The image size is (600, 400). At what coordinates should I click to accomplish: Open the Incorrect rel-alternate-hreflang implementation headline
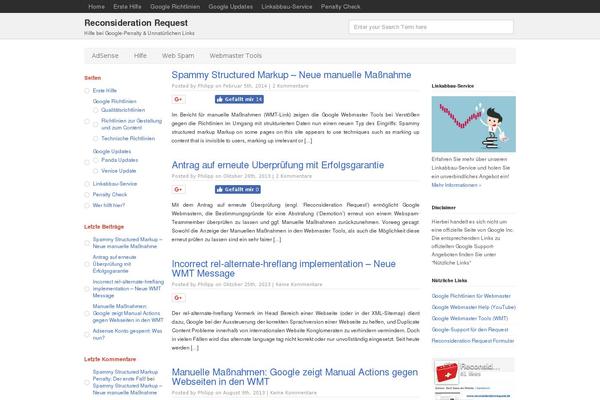(x=284, y=269)
